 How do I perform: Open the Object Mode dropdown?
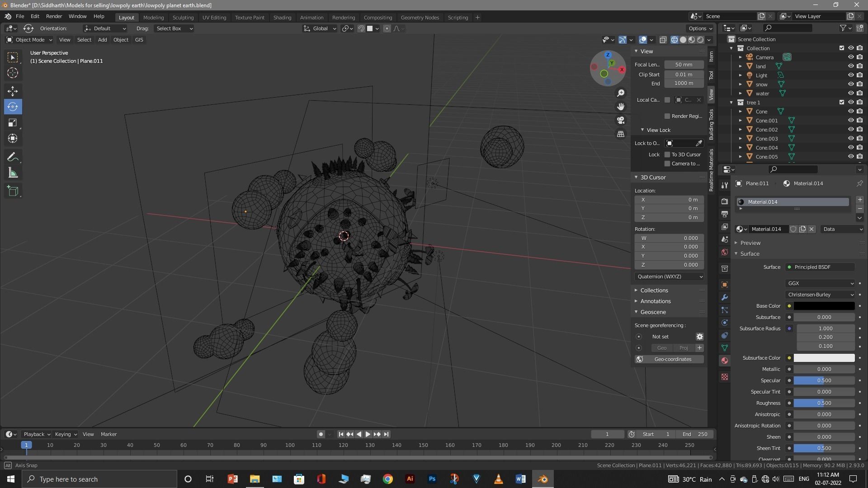29,40
